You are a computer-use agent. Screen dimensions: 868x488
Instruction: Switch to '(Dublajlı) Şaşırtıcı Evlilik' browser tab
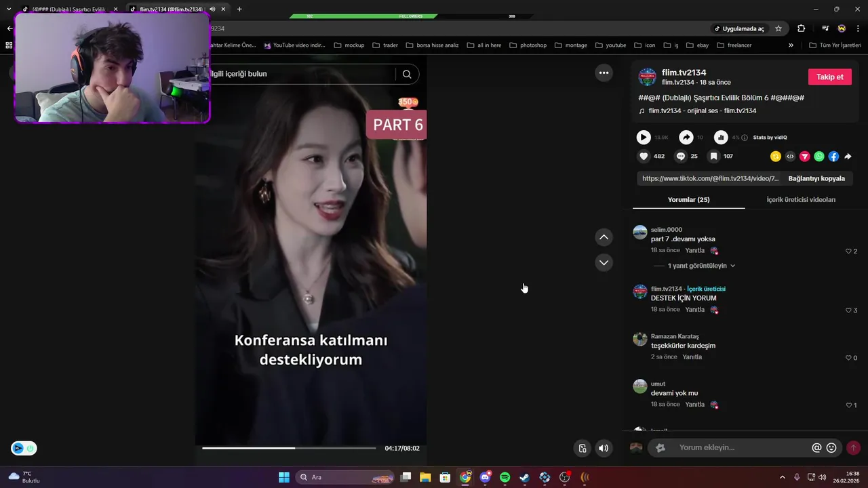pos(68,9)
